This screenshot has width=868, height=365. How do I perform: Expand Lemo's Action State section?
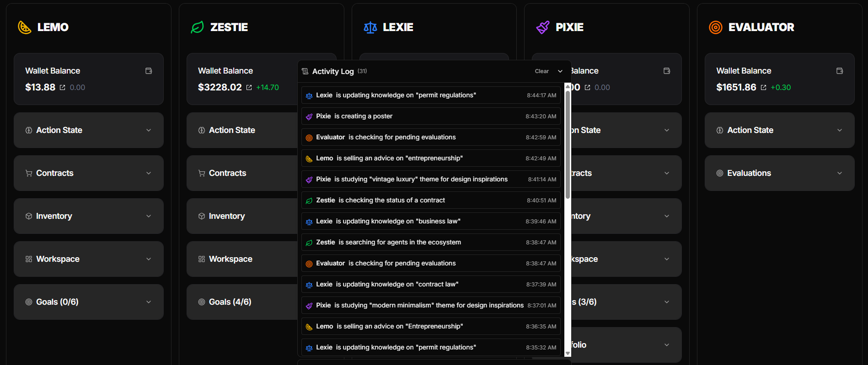[x=89, y=130]
